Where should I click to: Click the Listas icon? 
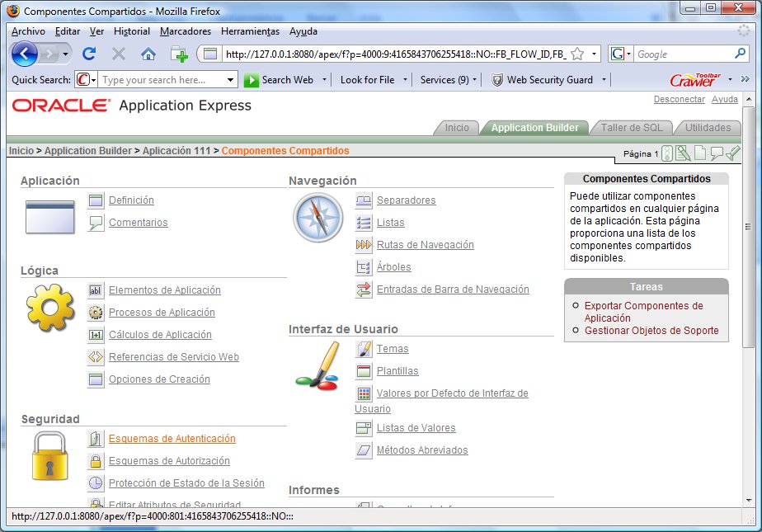click(364, 223)
